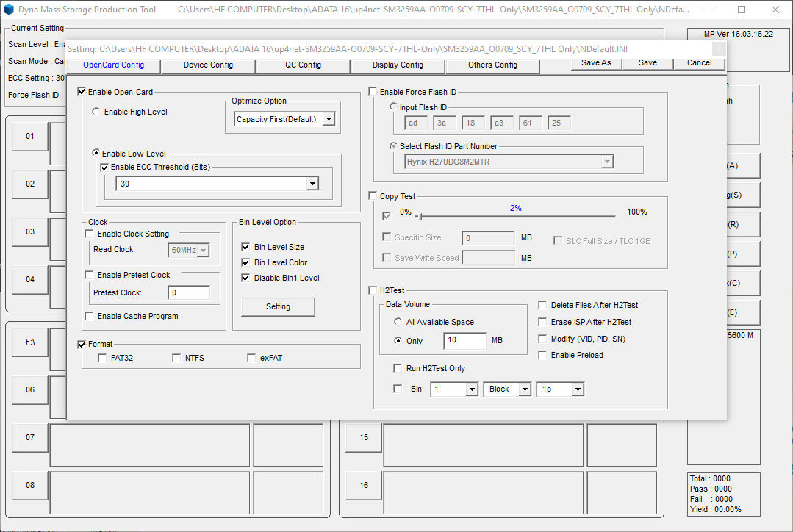Click the Save As button
Image resolution: width=793 pixels, height=532 pixels.
596,62
